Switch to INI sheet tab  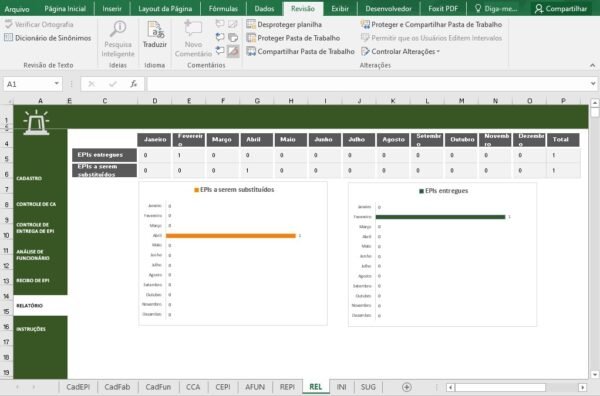pyautogui.click(x=341, y=387)
